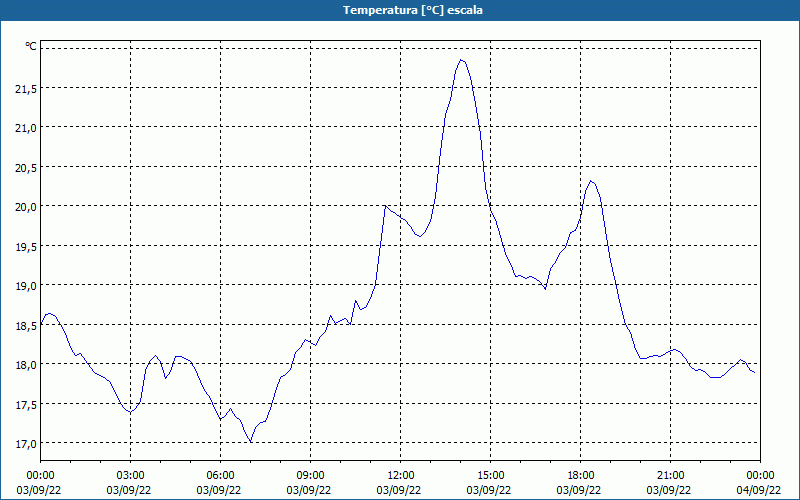Click the 'Temperatura [°C] escala' chart title
800x500 pixels.
click(413, 10)
